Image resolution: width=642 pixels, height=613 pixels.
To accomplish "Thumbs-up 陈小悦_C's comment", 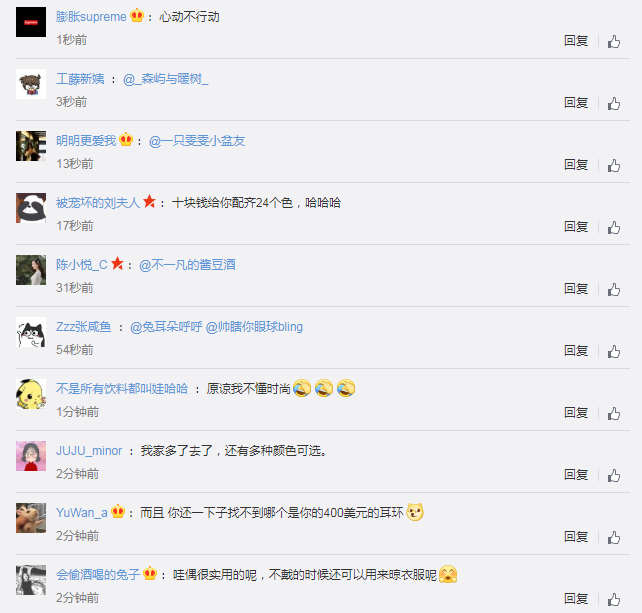I will pyautogui.click(x=614, y=290).
